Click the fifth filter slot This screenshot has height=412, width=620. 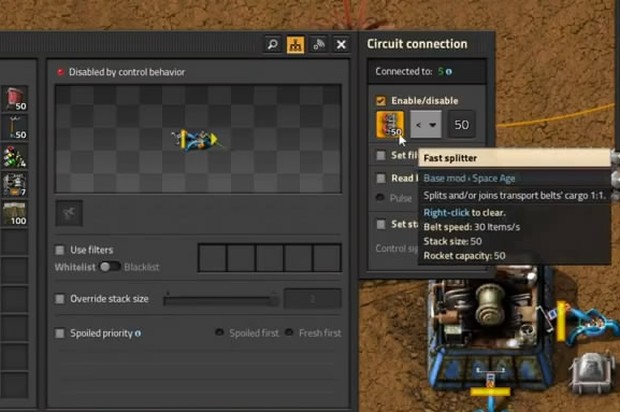click(327, 258)
